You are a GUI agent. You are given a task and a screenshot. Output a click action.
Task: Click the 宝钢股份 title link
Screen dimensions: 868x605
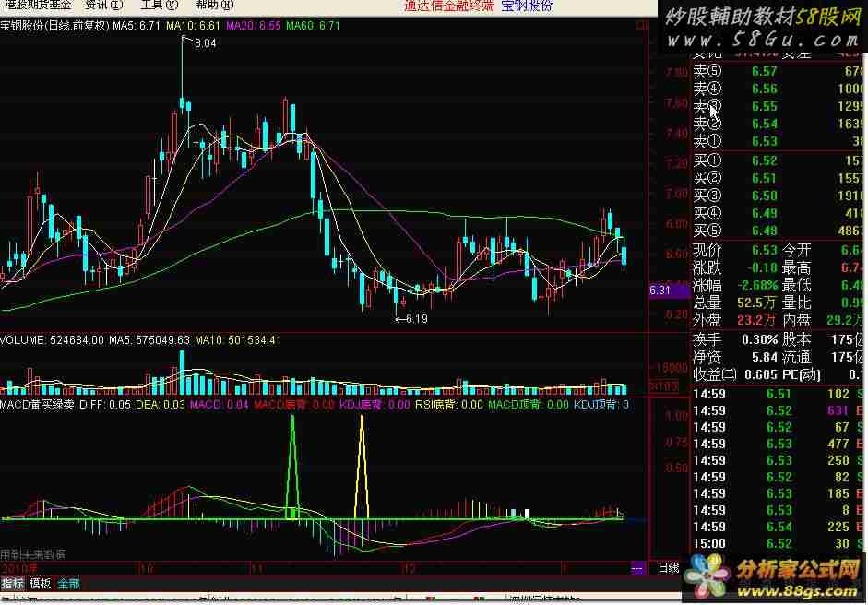click(527, 6)
